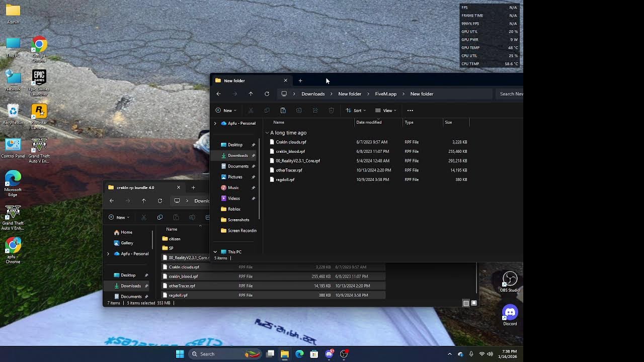Switch to details view in crakin bundle status bar
Image resolution: width=644 pixels, height=362 pixels.
pyautogui.click(x=466, y=303)
